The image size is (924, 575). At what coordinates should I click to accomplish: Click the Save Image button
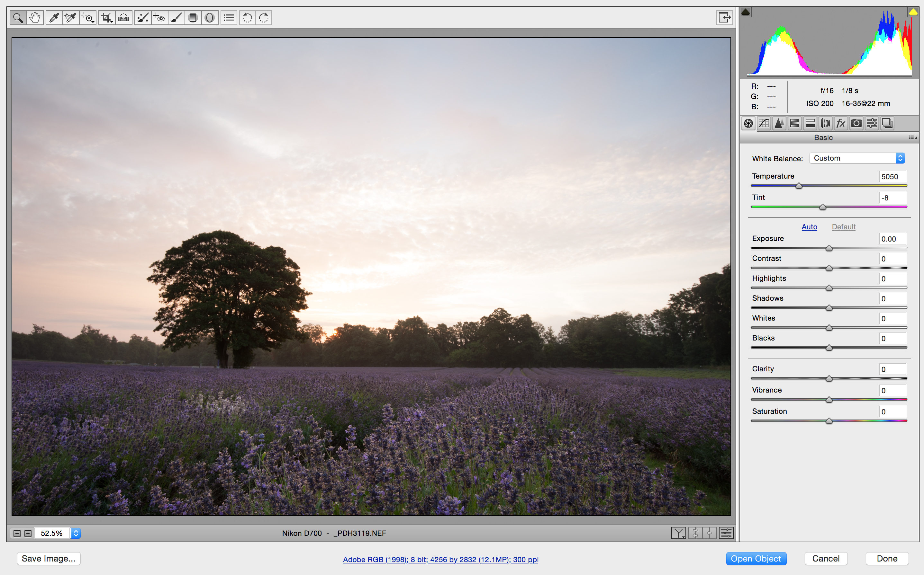click(x=49, y=559)
